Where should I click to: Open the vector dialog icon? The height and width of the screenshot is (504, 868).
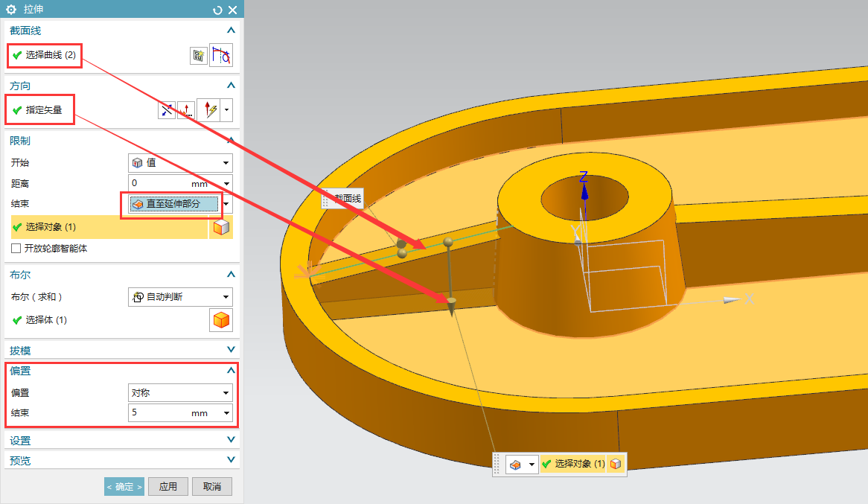pyautogui.click(x=186, y=110)
